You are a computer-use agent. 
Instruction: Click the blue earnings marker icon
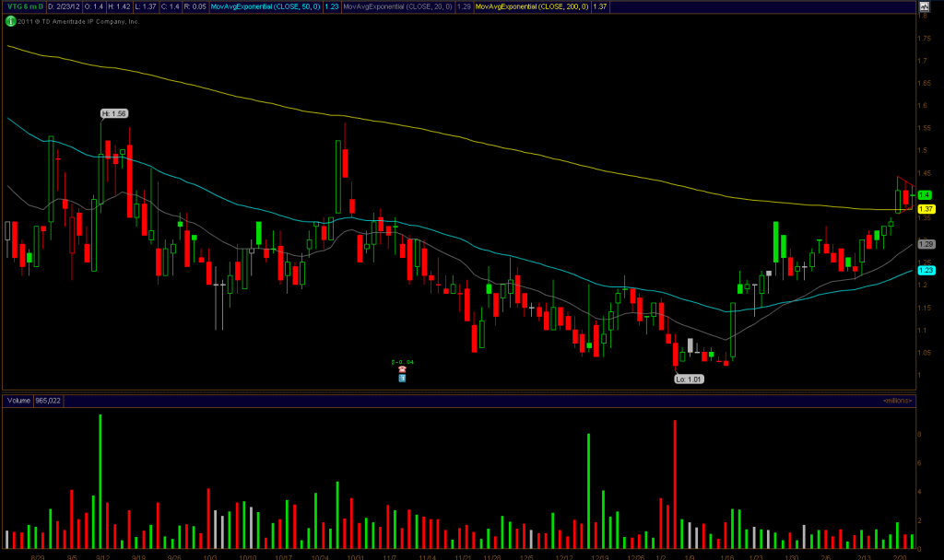point(403,378)
